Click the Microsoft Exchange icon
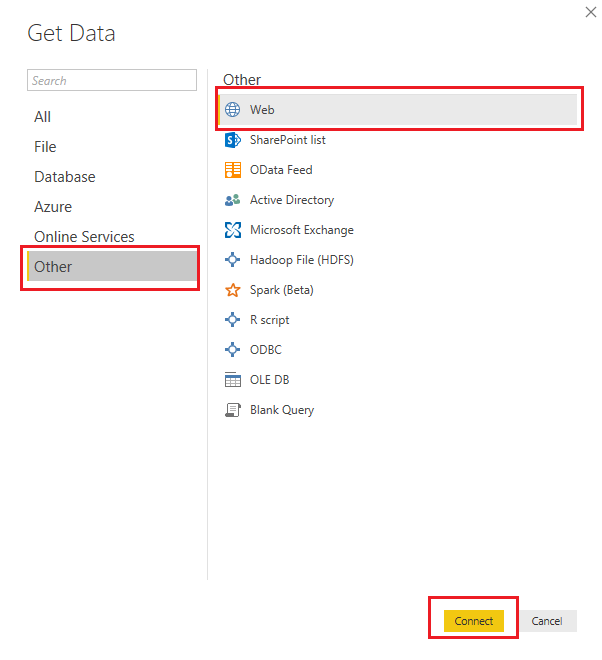Screen dimensions: 602x660 point(233,230)
